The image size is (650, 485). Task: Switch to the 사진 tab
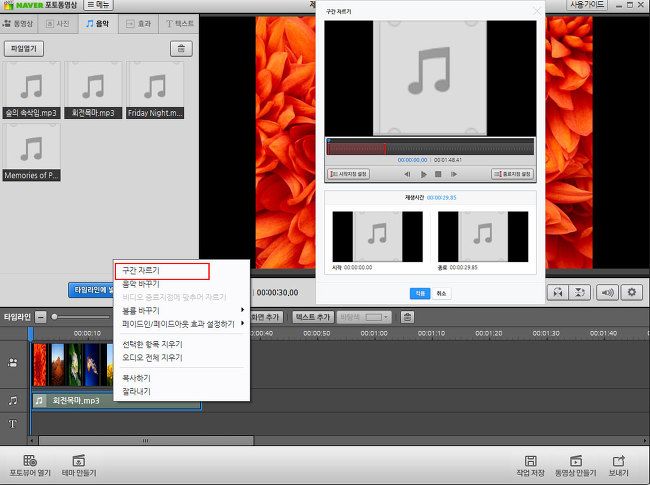tap(58, 24)
